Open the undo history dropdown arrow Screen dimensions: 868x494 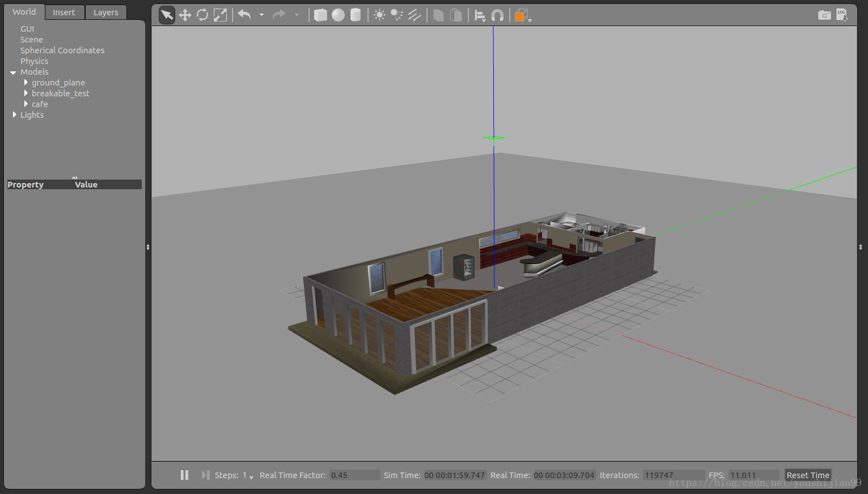[x=261, y=15]
